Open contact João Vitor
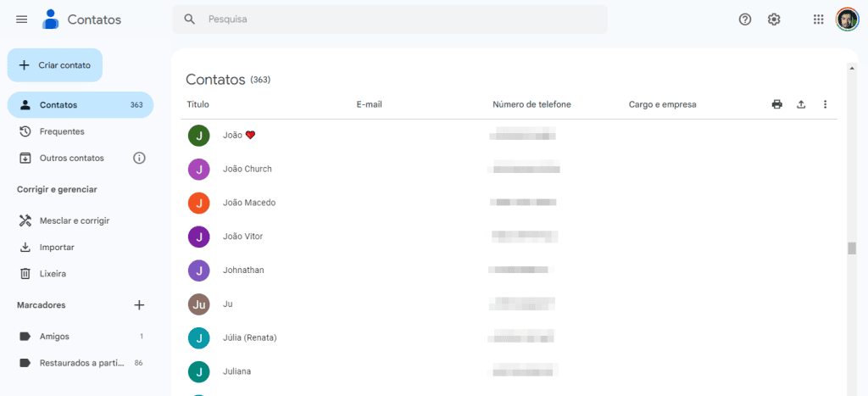868x396 pixels. [x=242, y=237]
